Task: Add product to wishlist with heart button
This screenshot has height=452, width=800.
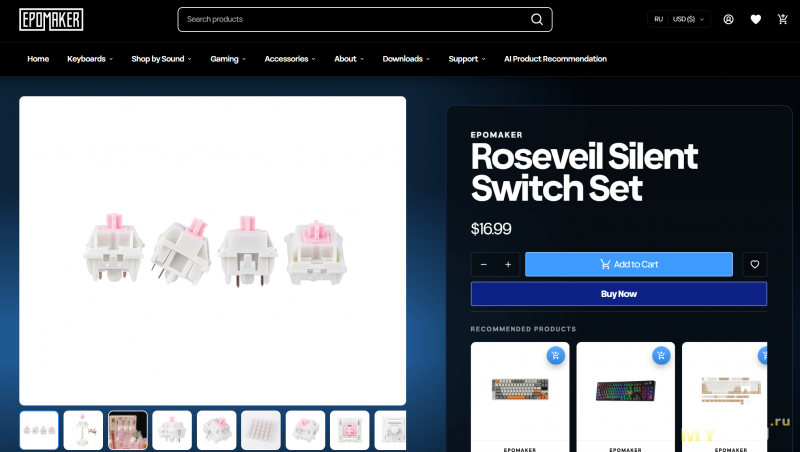Action: [755, 264]
